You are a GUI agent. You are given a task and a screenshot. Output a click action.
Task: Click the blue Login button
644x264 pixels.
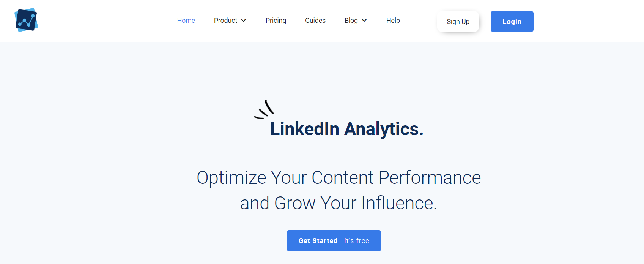click(512, 22)
